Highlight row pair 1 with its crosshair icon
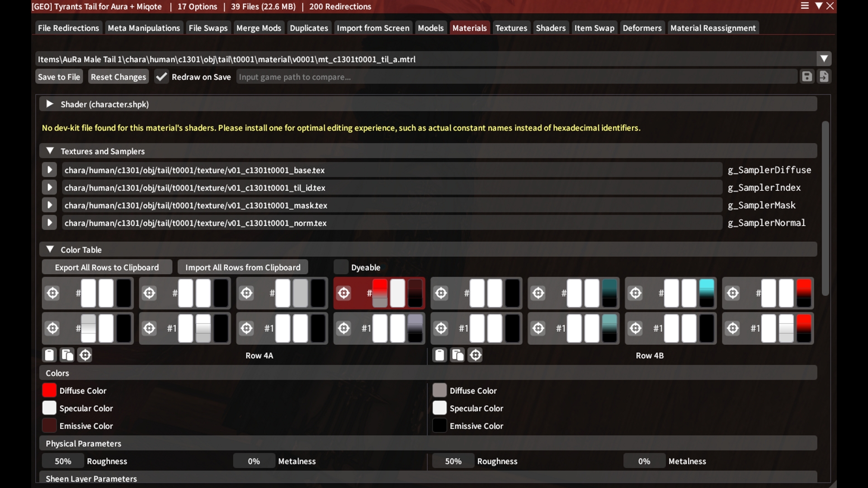This screenshot has width=868, height=488. pyautogui.click(x=52, y=293)
